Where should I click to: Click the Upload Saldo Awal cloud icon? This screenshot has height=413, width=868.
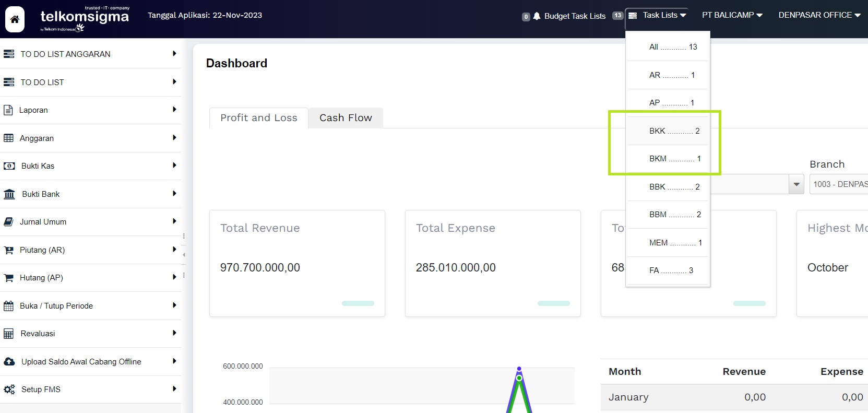pyautogui.click(x=9, y=362)
